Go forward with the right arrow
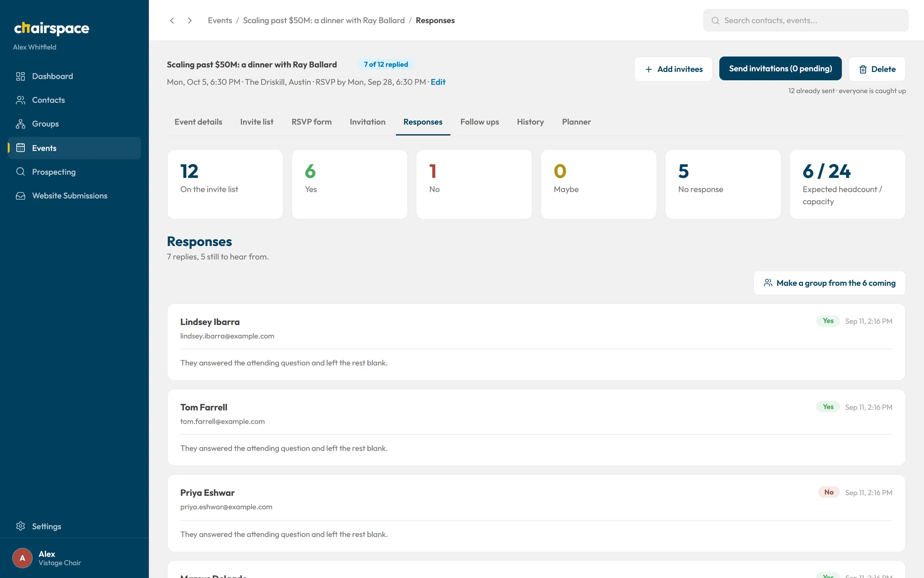 pos(190,20)
